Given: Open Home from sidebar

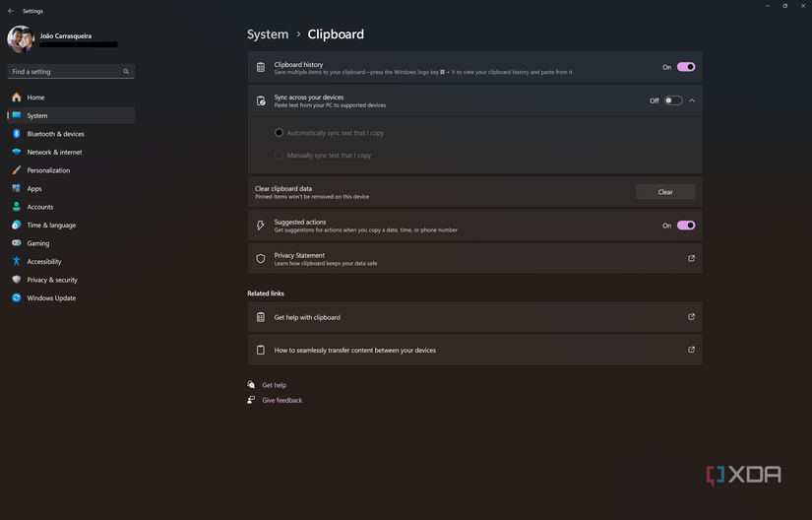Looking at the screenshot, I should pos(71,97).
